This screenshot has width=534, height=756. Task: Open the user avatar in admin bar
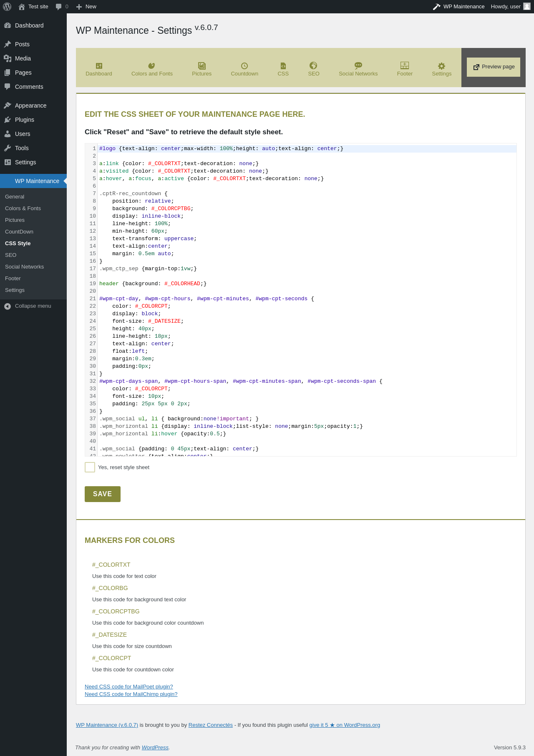[527, 6]
